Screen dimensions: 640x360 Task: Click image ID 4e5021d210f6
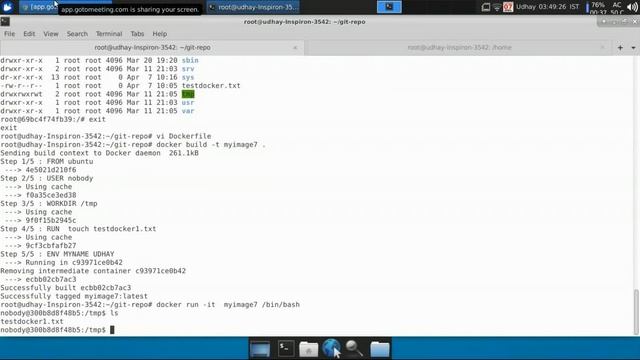pos(51,170)
